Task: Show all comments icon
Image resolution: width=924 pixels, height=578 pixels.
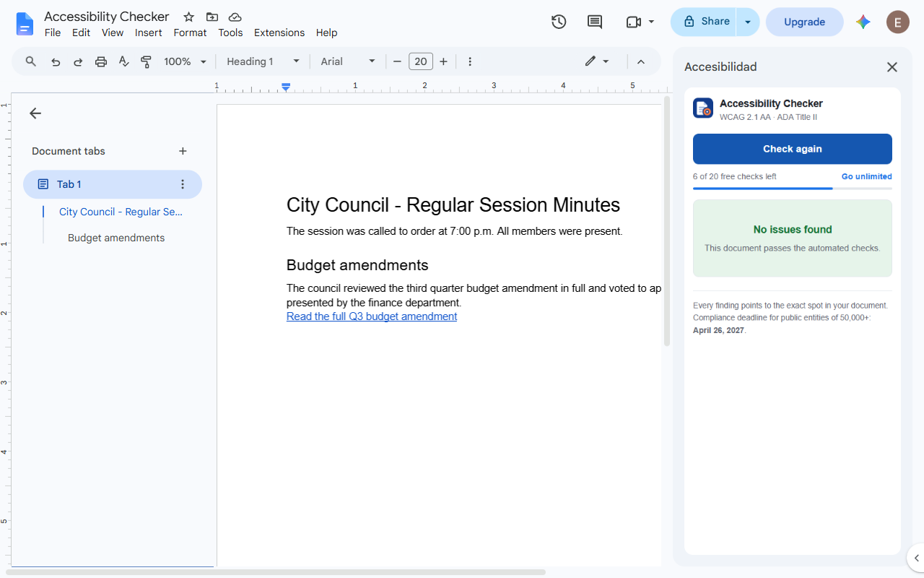Action: (595, 22)
